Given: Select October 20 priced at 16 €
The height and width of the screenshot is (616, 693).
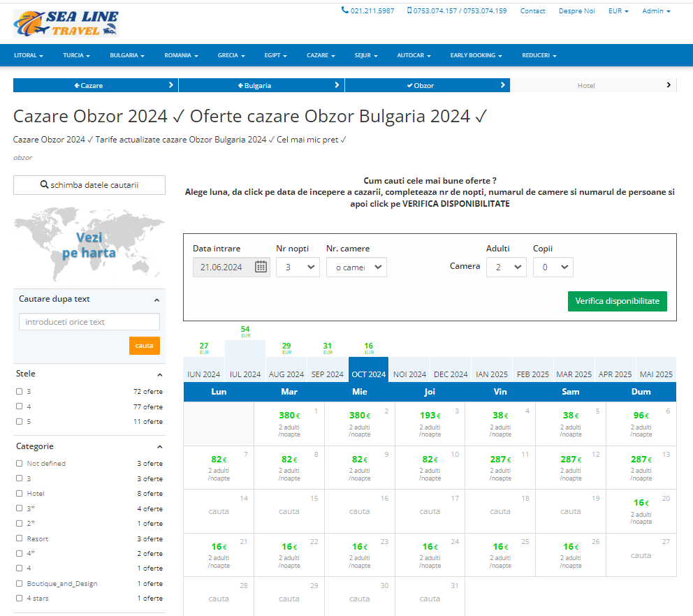Looking at the screenshot, I should click(x=641, y=508).
